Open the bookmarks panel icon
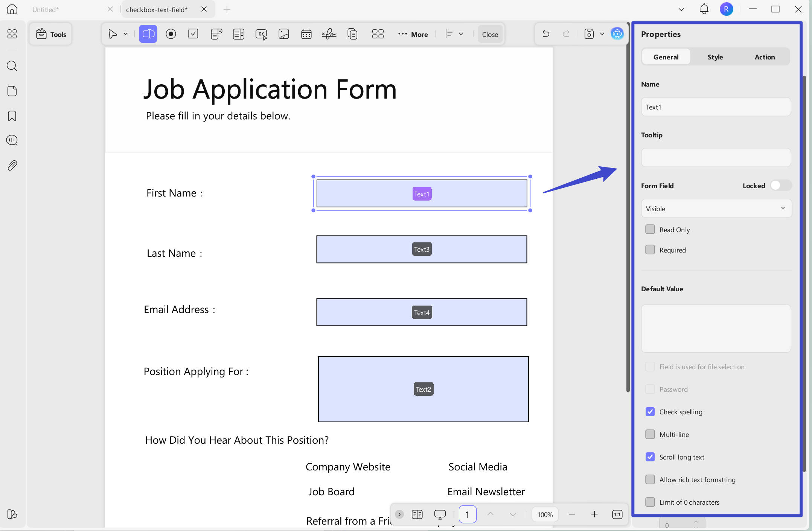The image size is (812, 531). point(12,116)
